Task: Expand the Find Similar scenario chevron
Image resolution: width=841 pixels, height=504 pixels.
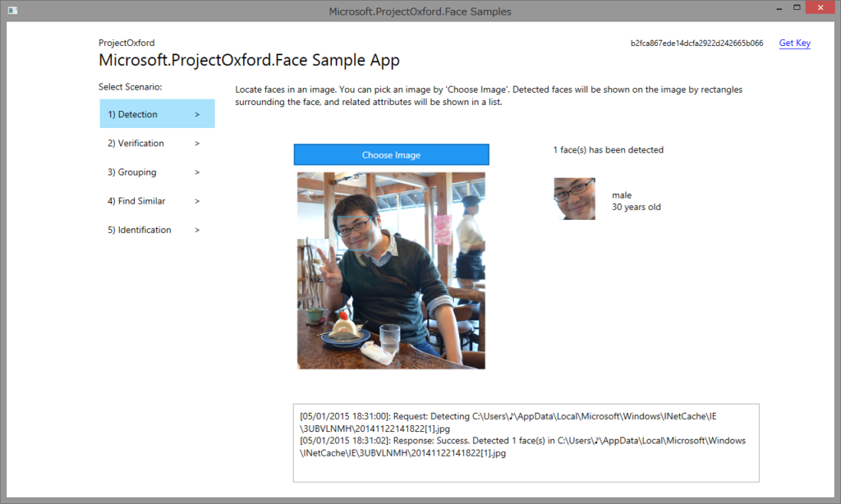Action: point(197,200)
